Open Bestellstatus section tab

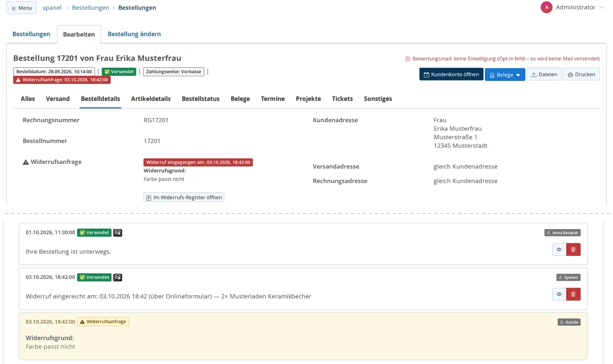(x=201, y=99)
